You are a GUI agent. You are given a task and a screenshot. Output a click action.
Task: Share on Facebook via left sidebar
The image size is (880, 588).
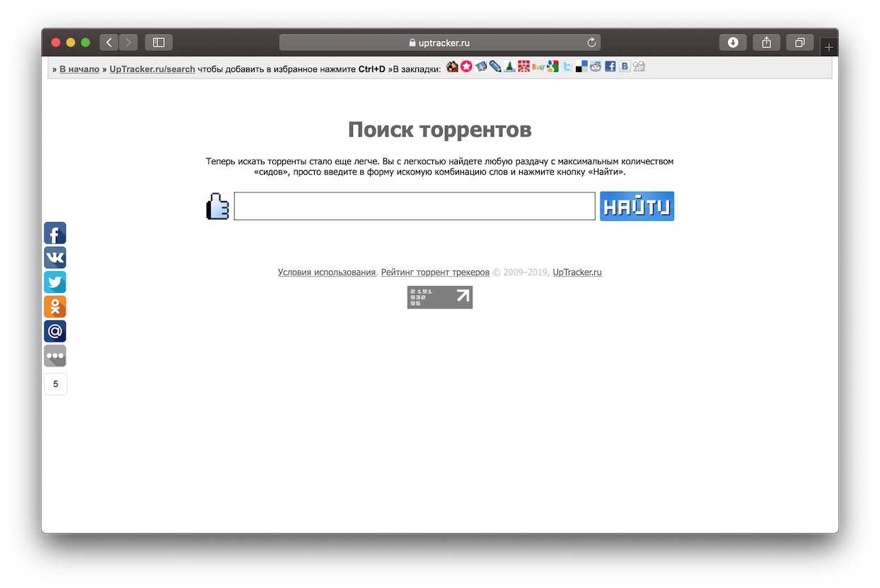(x=55, y=234)
